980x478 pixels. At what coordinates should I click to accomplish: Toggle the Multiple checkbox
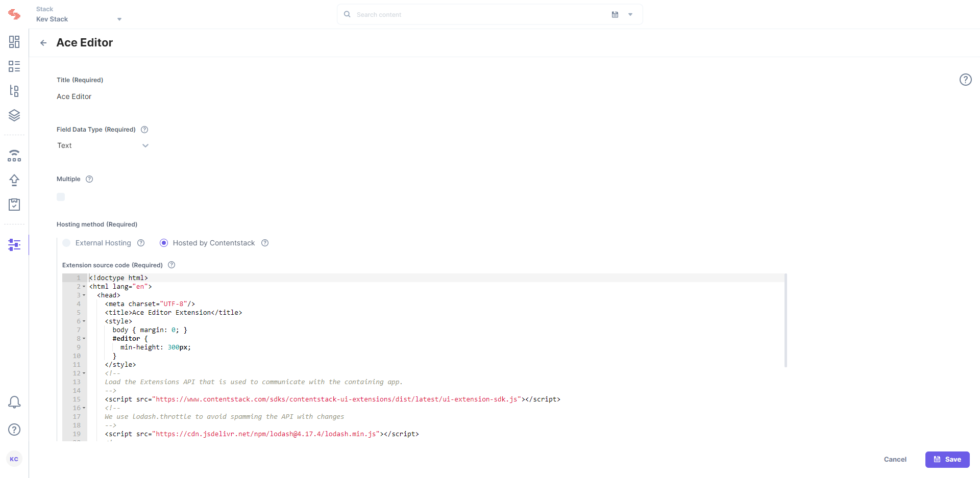pyautogui.click(x=61, y=197)
